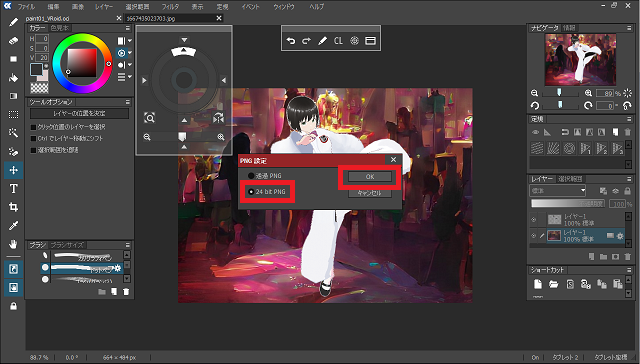Open the layer blend mode dropdown

(558, 191)
